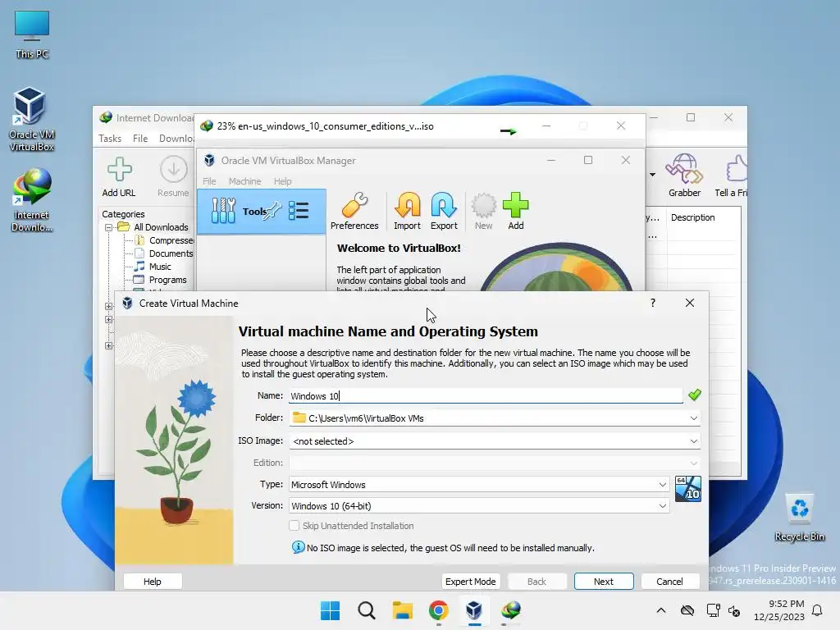The width and height of the screenshot is (840, 630).
Task: Click the Cancel button
Action: coord(669,582)
